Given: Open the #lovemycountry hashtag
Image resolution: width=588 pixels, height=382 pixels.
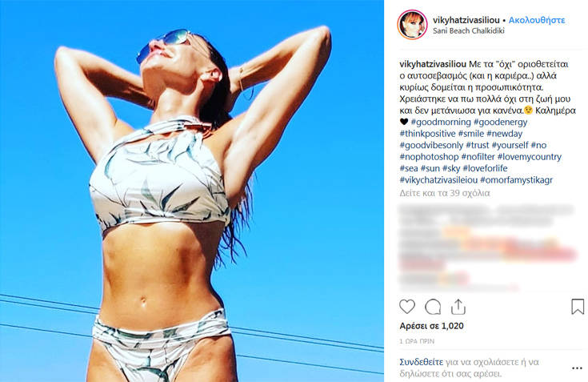Looking at the screenshot, I should click(x=529, y=156).
